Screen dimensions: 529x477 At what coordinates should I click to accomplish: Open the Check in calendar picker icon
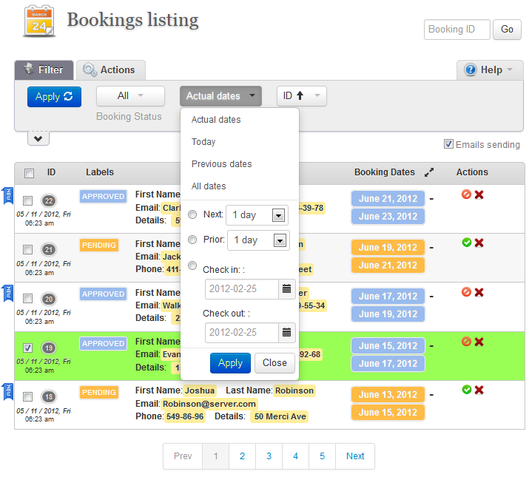point(286,289)
